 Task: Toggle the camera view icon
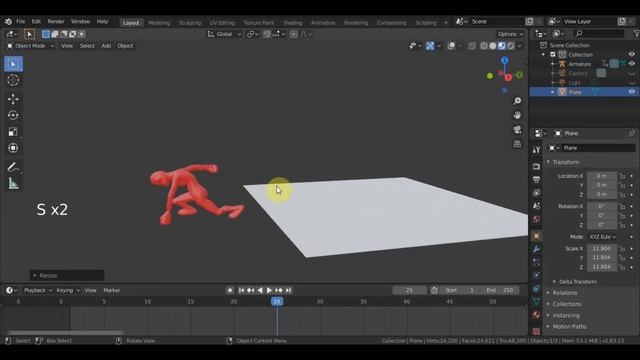(517, 129)
